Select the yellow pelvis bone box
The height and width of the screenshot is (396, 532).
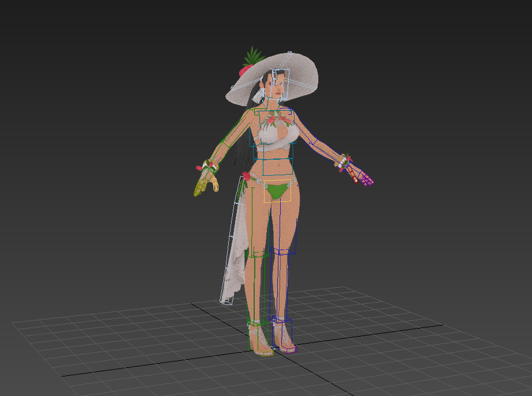click(x=277, y=191)
